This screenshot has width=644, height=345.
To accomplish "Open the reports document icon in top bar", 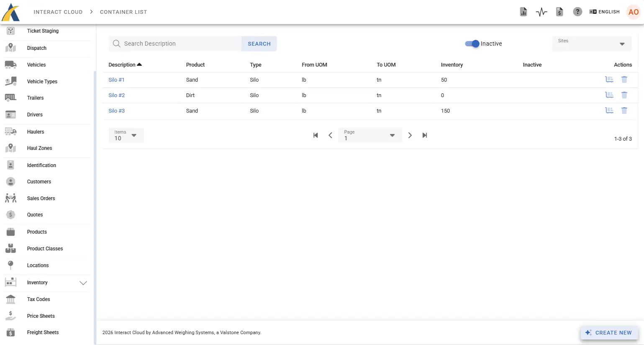I will coord(523,12).
